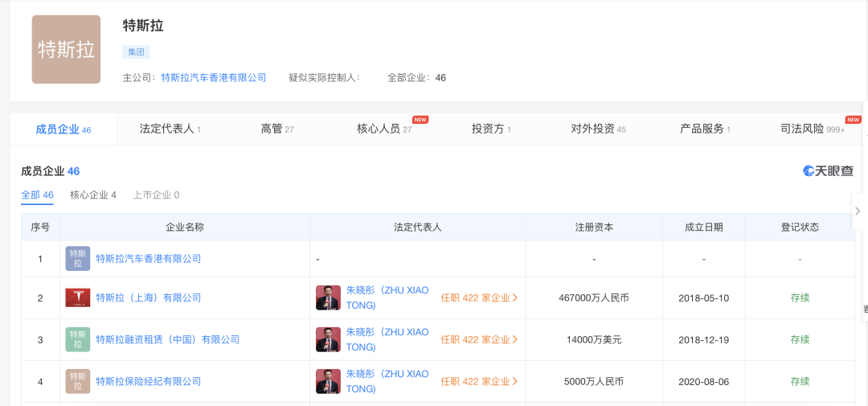Open 朱晓彤 photo in row 2
This screenshot has width=868, height=406.
coord(328,298)
